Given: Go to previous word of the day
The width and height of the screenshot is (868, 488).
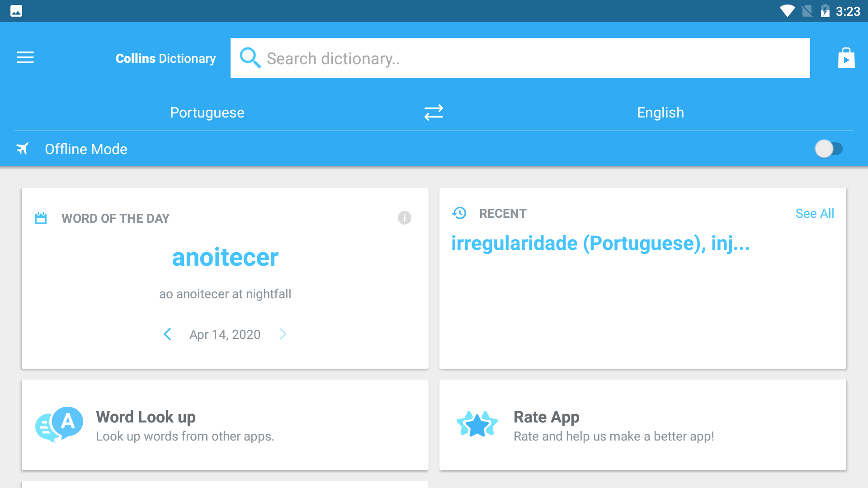Looking at the screenshot, I should [167, 334].
